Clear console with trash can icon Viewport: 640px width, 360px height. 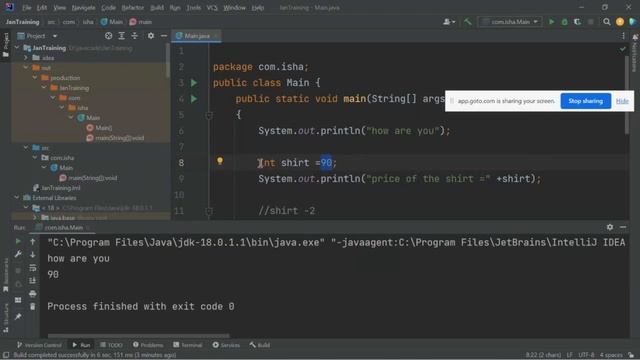pyautogui.click(x=33, y=306)
